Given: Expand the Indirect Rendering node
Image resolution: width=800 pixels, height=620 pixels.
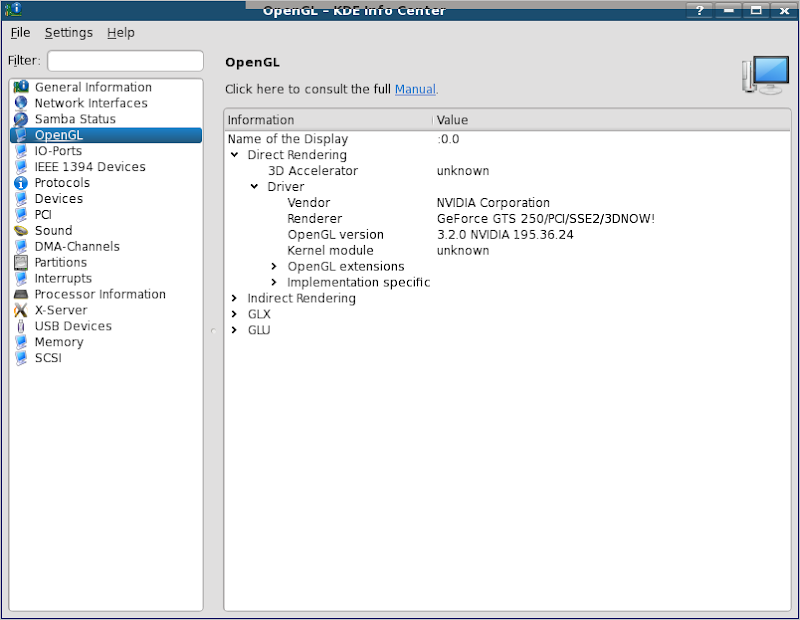Looking at the screenshot, I should coord(235,299).
